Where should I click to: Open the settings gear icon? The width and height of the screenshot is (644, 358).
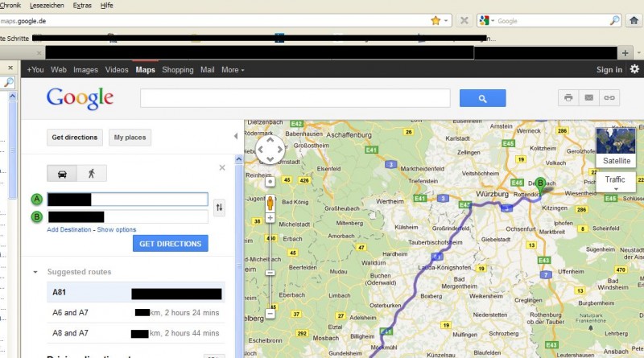634,69
